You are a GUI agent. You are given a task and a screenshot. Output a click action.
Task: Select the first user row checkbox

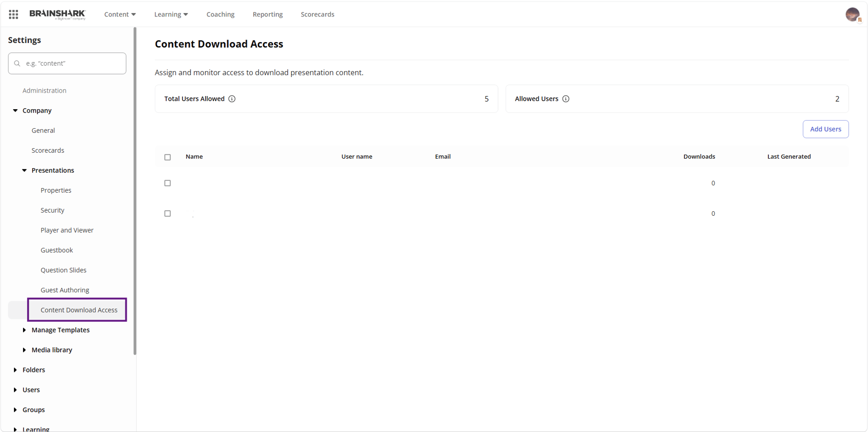pyautogui.click(x=168, y=183)
